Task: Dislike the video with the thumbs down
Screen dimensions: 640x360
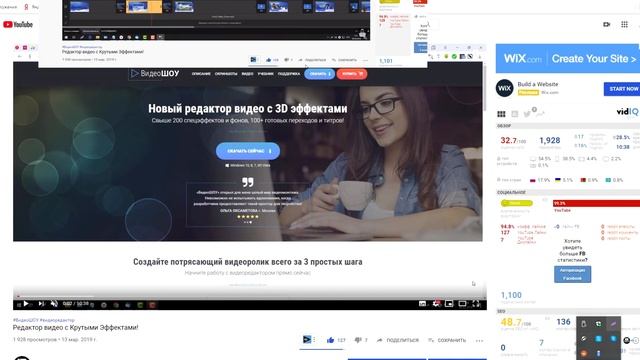Action: pyautogui.click(x=358, y=340)
